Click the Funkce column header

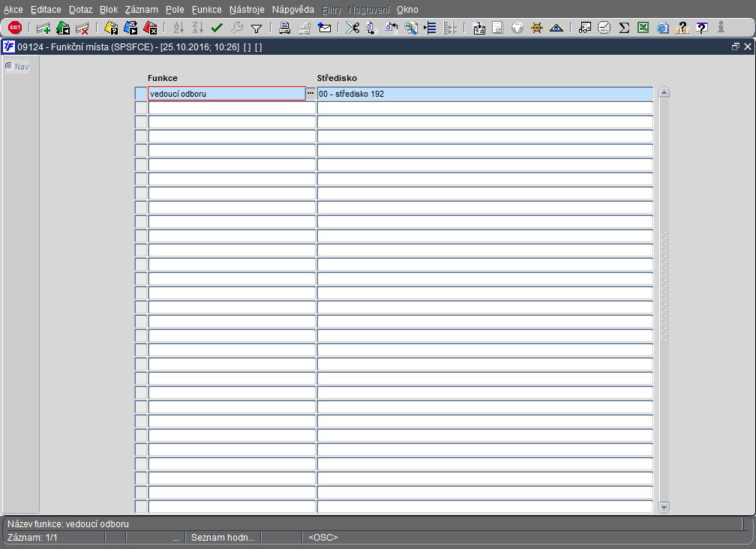tap(163, 78)
